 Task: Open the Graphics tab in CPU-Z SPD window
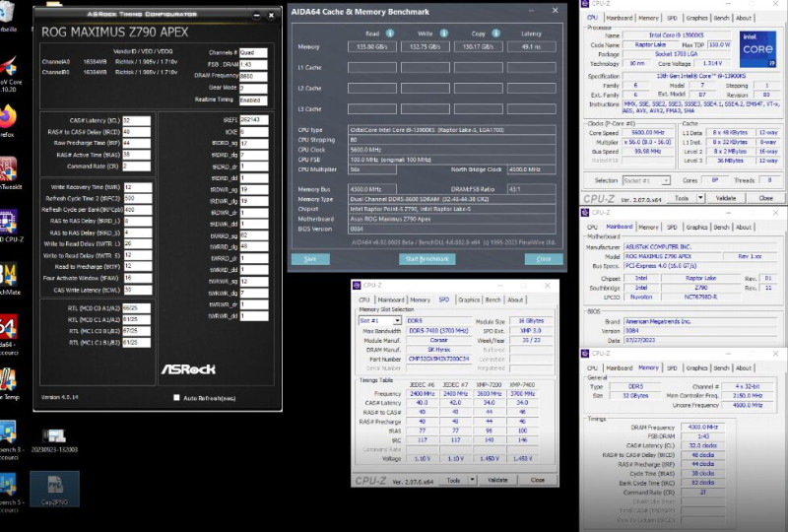point(469,299)
